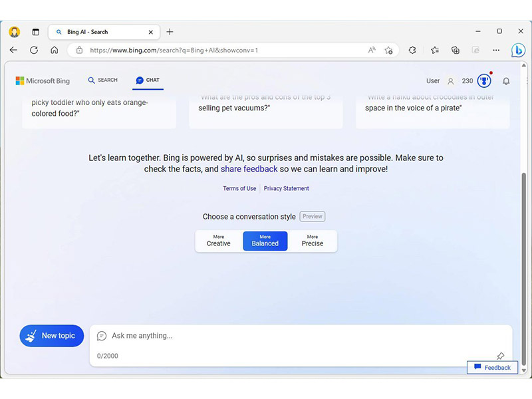Select the selling pet vacuums prompt

[265, 112]
